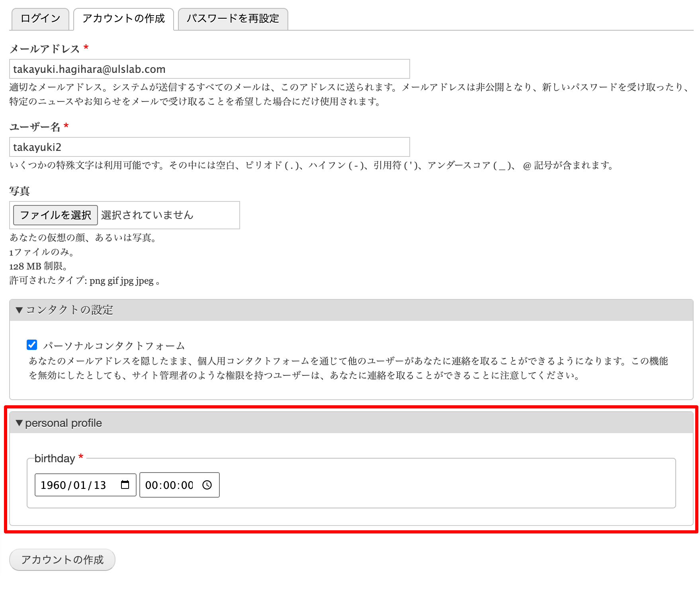700x590 pixels.
Task: Select the アカウントの作成 tab at top
Action: [123, 19]
